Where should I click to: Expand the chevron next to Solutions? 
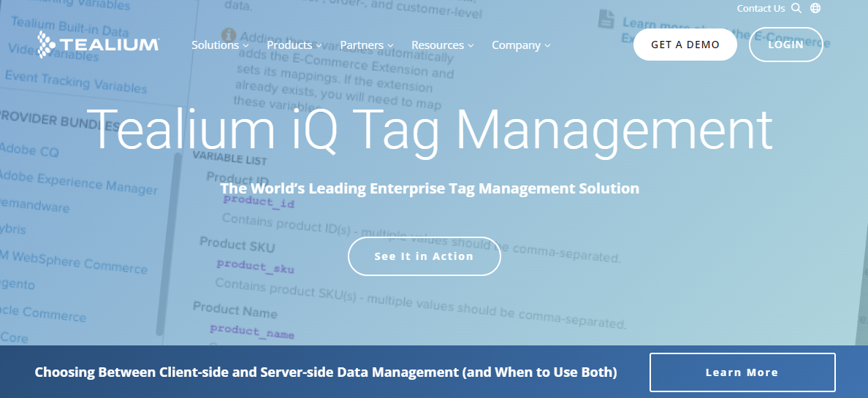click(245, 45)
